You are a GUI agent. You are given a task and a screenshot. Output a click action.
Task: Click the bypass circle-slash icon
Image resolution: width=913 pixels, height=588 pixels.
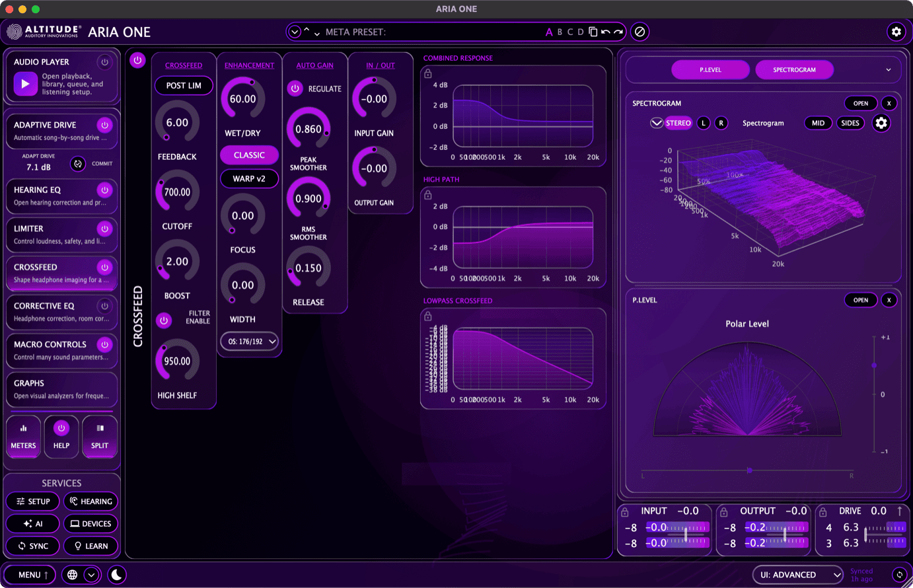tap(639, 32)
